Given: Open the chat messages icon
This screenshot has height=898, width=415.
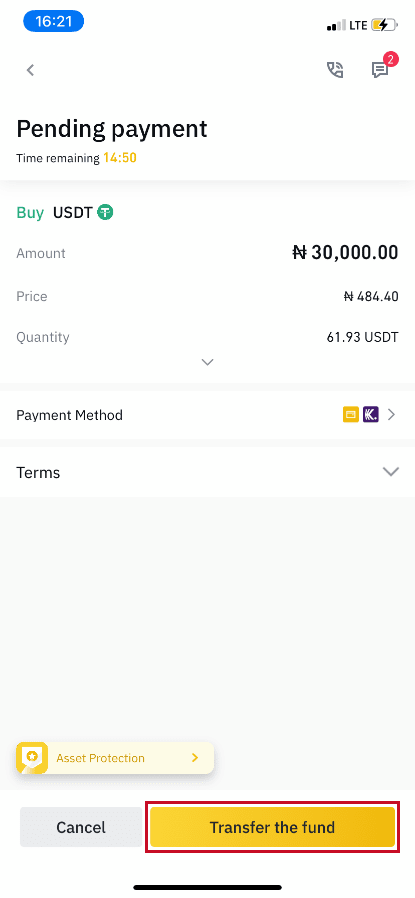Looking at the screenshot, I should point(380,70).
